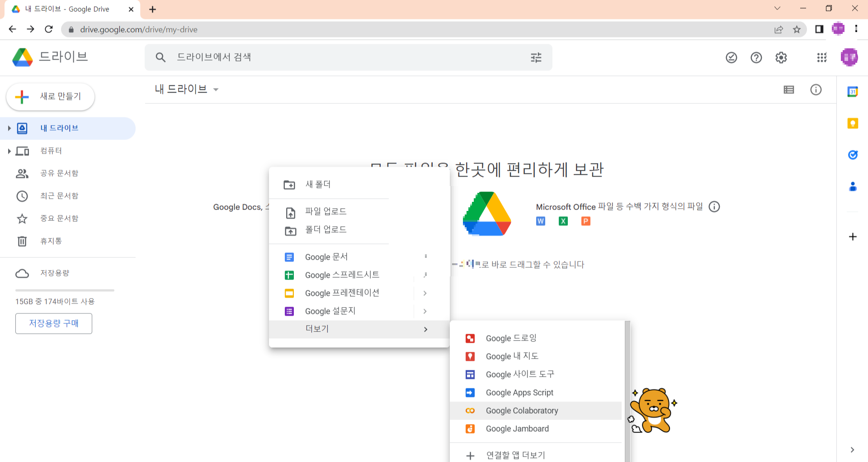Click the 새로 만들기 button
Screen dimensions: 868x462
click(x=50, y=97)
